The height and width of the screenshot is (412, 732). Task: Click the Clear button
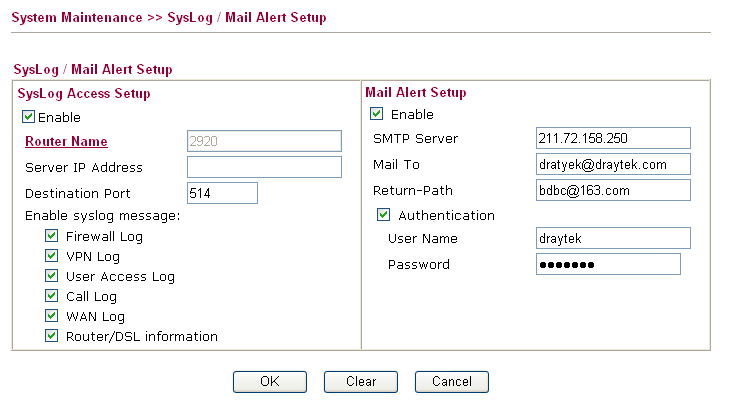point(361,381)
